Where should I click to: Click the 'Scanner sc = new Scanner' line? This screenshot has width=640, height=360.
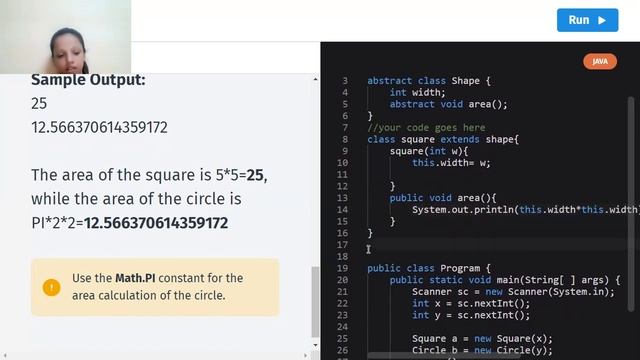(x=513, y=292)
